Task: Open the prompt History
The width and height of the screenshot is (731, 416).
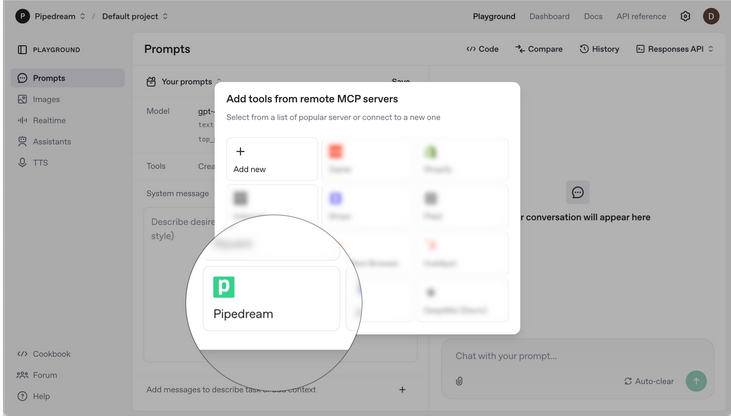Action: pos(600,49)
